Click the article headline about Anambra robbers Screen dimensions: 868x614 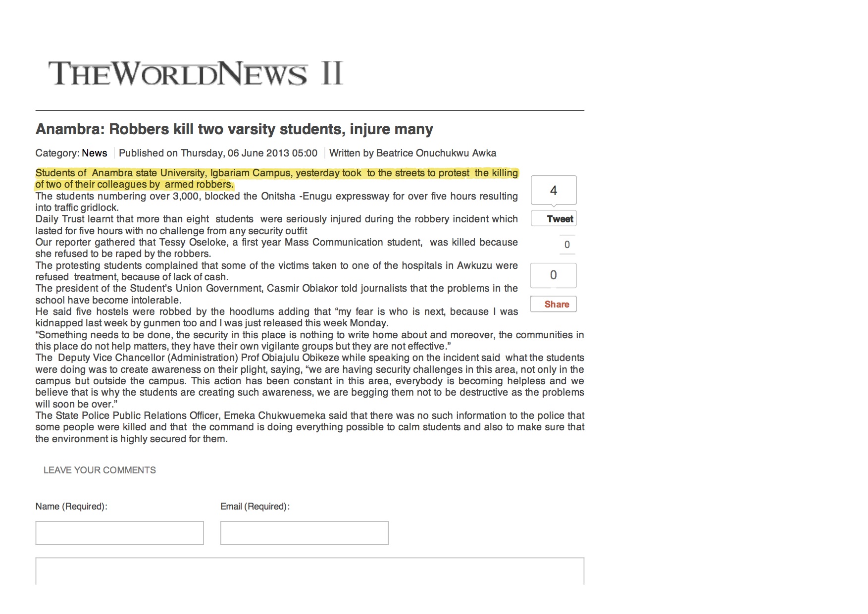pyautogui.click(x=234, y=129)
